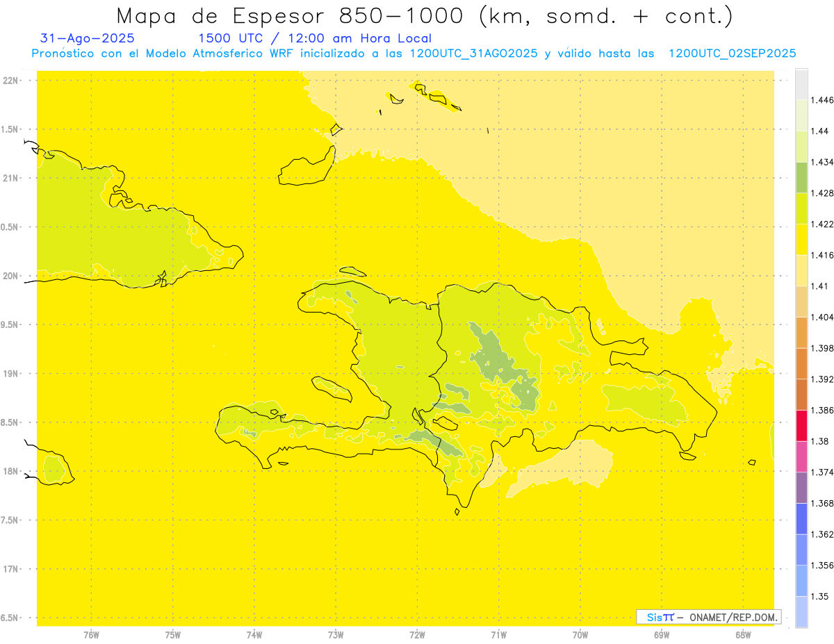This screenshot has width=834, height=644.
Task: Click latitude axis label "22N"
Action: point(11,81)
